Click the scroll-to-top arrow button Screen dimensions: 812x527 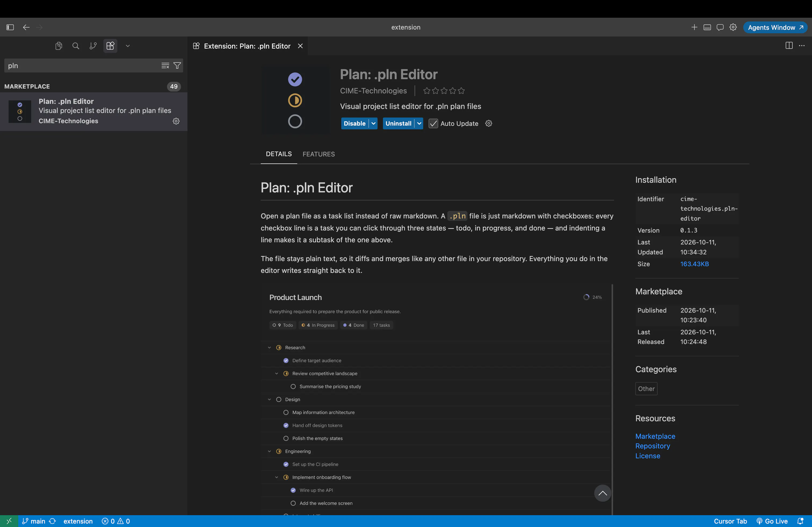[x=603, y=493]
